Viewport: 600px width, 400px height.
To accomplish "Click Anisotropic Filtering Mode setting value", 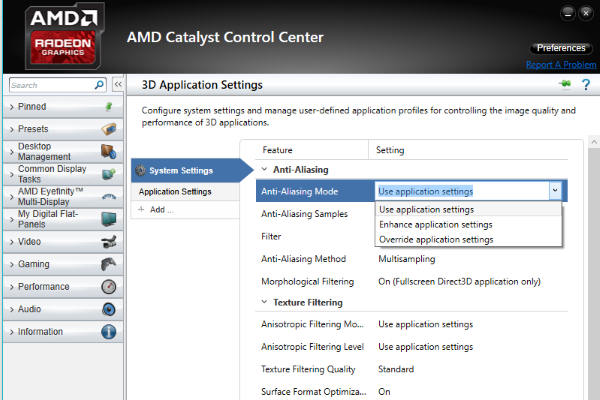I will tap(426, 324).
